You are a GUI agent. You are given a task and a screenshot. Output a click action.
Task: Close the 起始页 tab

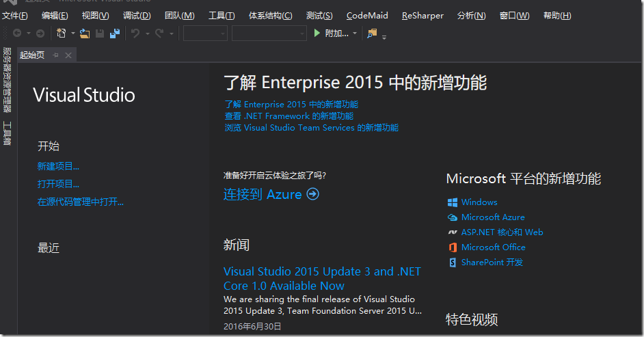[x=68, y=55]
